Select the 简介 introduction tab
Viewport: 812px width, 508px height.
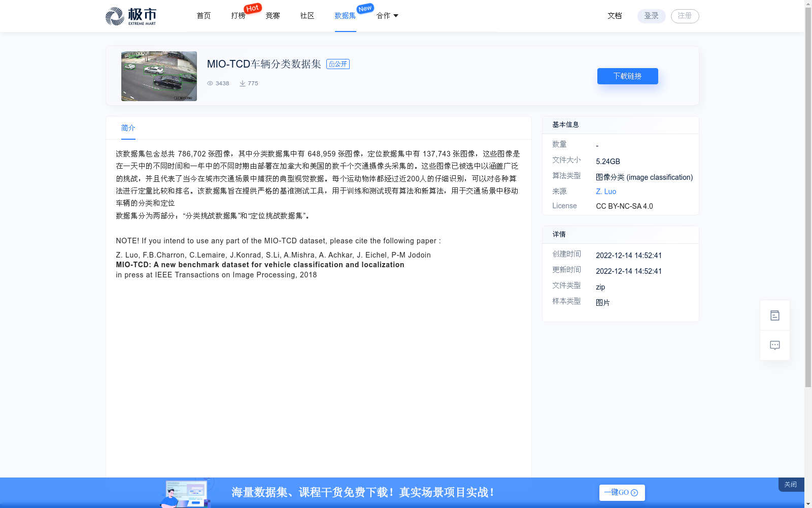[128, 128]
